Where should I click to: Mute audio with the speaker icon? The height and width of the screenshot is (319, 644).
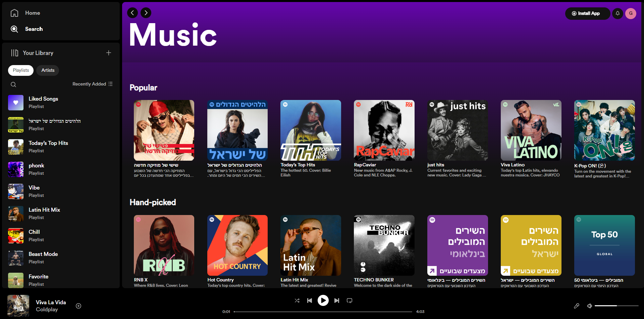(589, 306)
